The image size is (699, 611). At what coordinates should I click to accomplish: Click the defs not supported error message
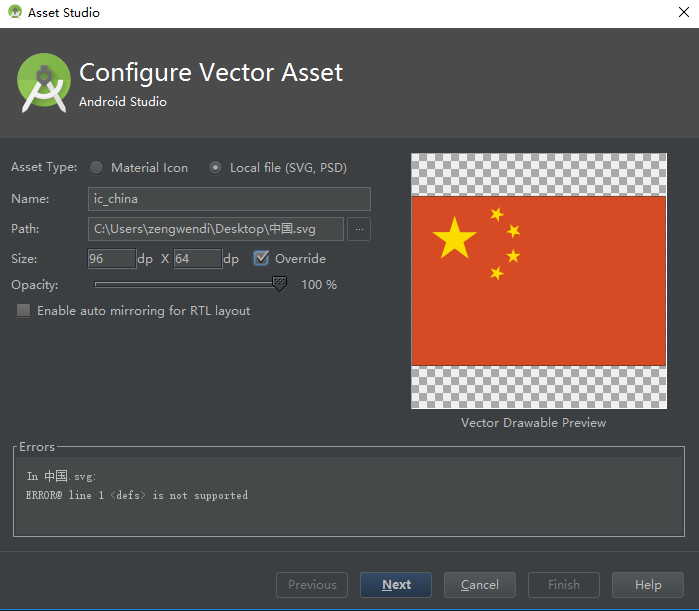tap(137, 495)
